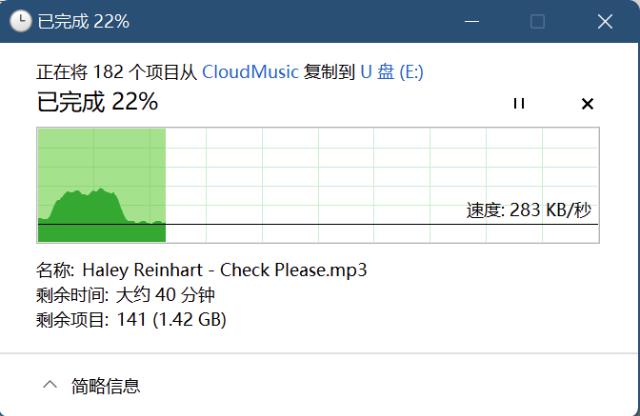Viewport: 640px width, 416px height.
Task: Close the copy dialog window
Action: click(x=605, y=21)
